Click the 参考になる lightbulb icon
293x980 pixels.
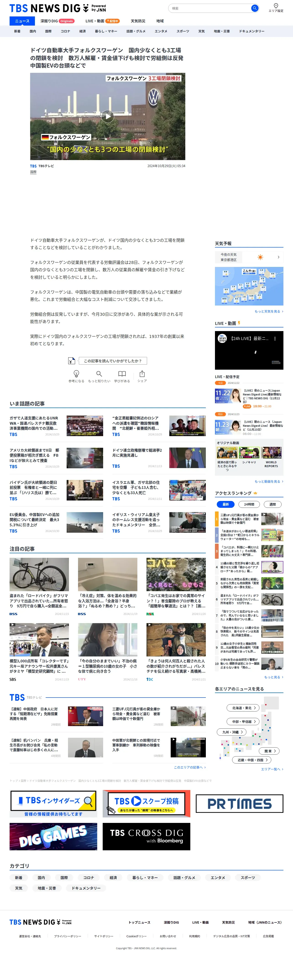(76, 374)
